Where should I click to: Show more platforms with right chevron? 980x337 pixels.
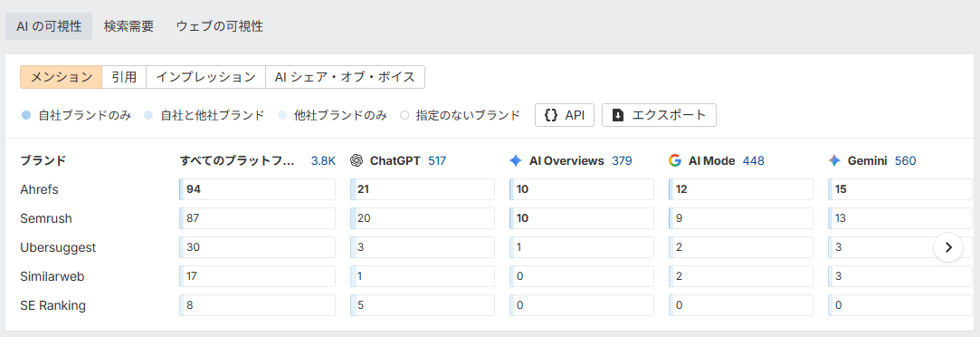click(x=948, y=247)
